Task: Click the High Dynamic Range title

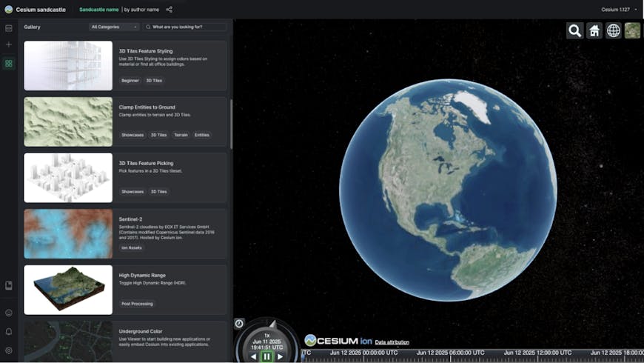Action: point(142,275)
